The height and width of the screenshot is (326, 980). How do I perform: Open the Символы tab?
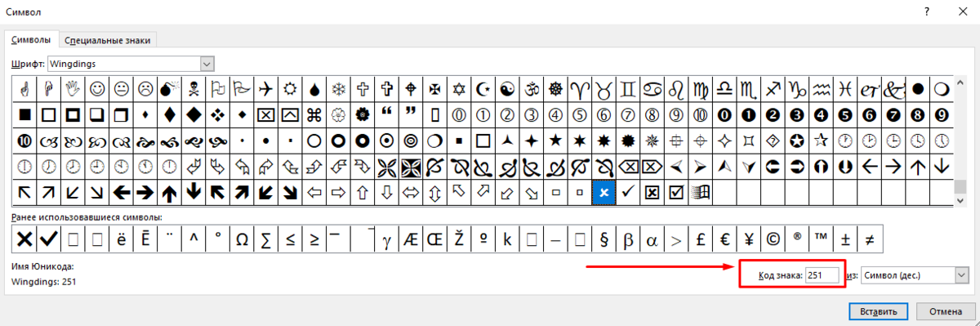[31, 39]
